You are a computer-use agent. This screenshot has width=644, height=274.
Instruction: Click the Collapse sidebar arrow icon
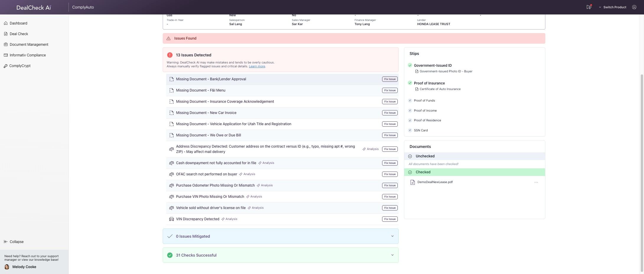coord(6,242)
